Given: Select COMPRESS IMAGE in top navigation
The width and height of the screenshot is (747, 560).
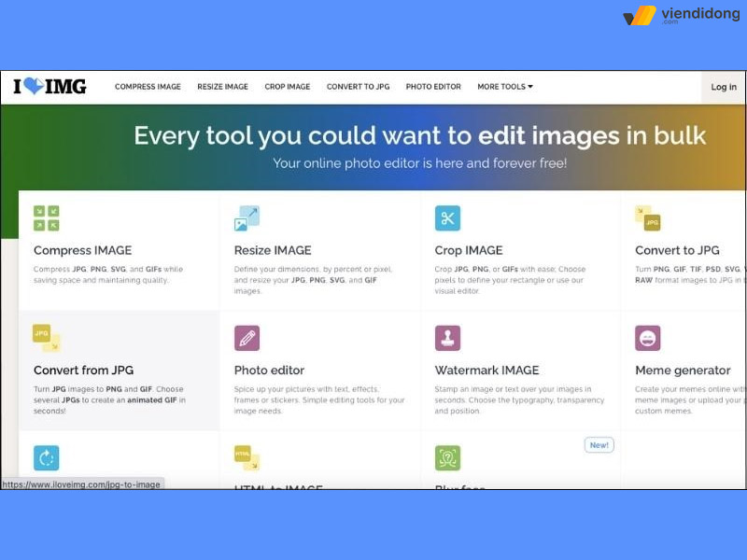Looking at the screenshot, I should pyautogui.click(x=148, y=87).
